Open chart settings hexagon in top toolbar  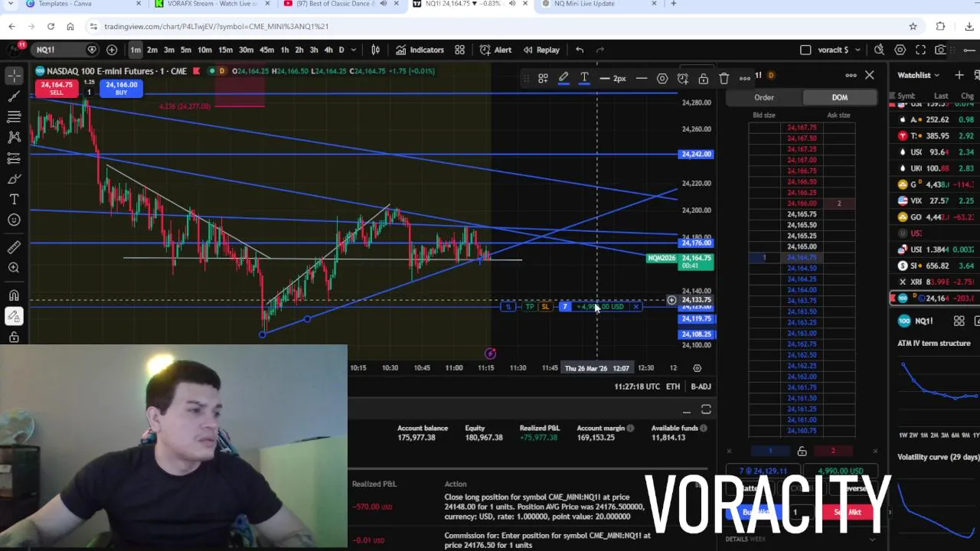point(900,50)
